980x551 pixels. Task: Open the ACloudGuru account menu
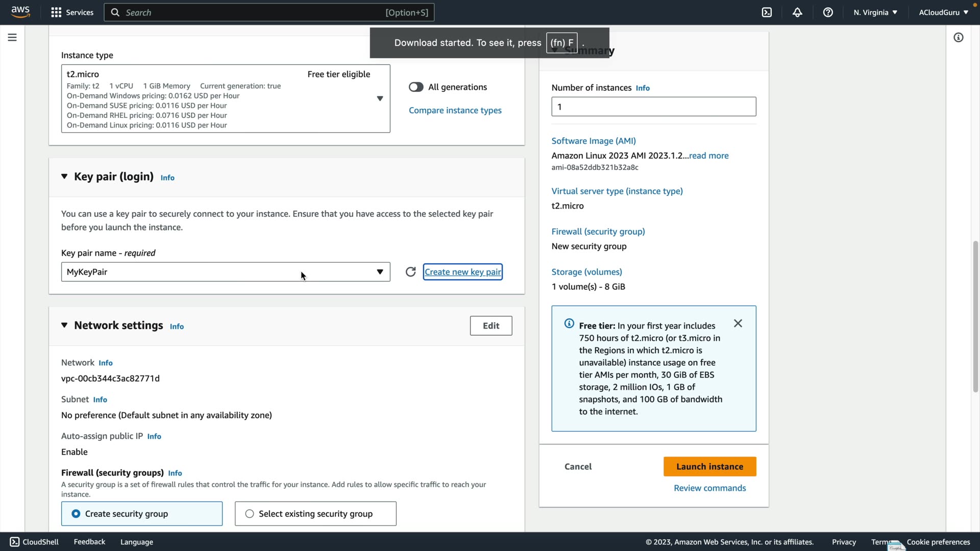pos(943,12)
